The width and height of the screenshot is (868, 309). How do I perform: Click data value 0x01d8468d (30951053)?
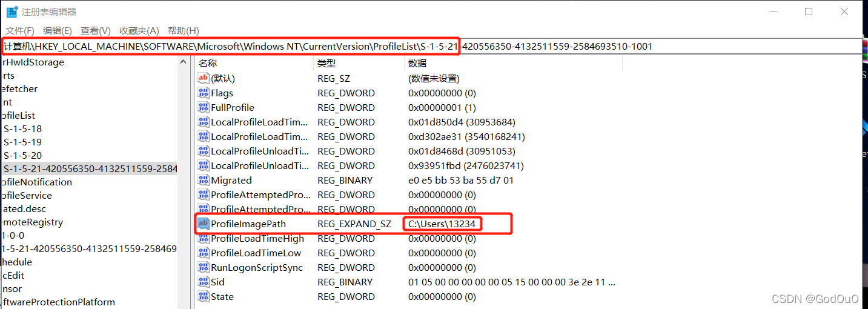click(462, 151)
